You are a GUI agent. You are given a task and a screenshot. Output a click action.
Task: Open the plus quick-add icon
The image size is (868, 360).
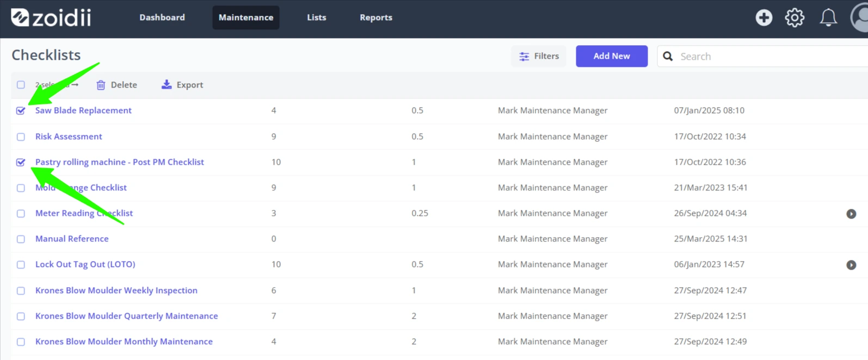pyautogui.click(x=764, y=17)
